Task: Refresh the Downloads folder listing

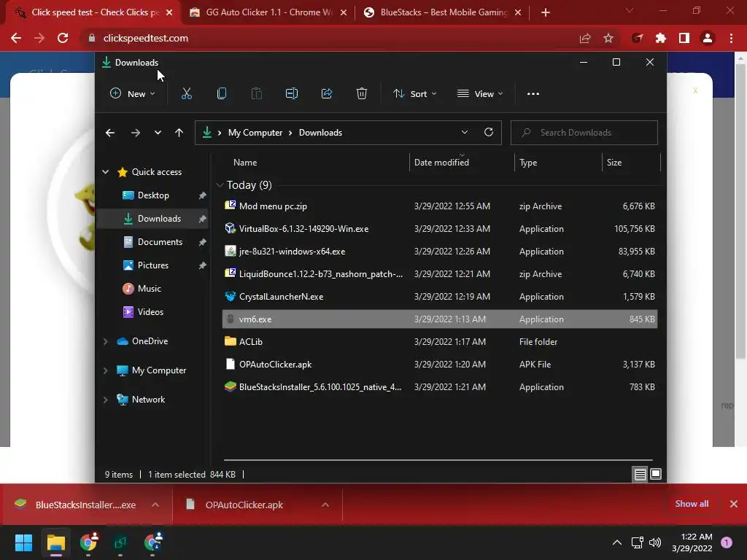Action: 489,133
